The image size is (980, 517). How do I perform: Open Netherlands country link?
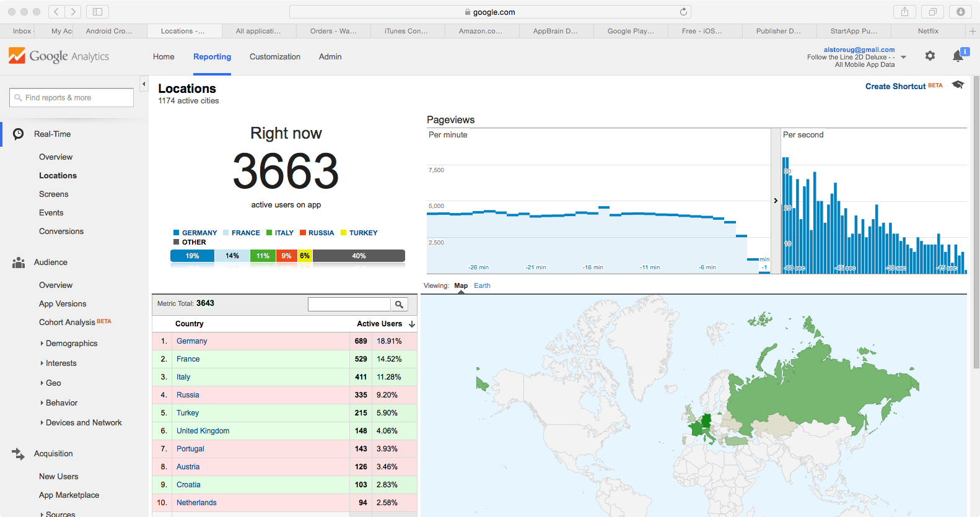(x=197, y=503)
